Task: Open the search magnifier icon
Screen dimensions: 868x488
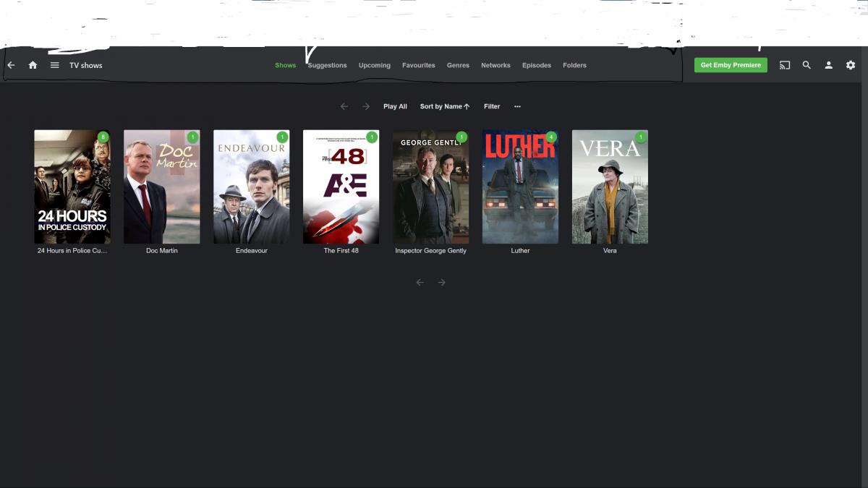Action: pos(807,65)
